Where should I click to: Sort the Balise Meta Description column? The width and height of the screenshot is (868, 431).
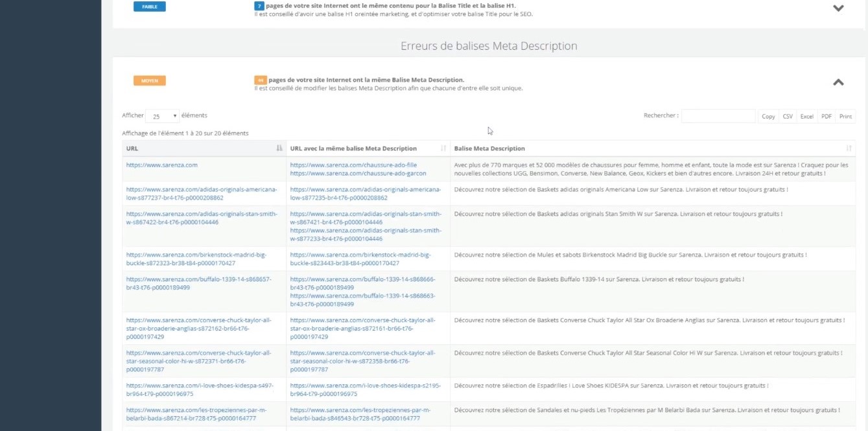click(x=849, y=148)
